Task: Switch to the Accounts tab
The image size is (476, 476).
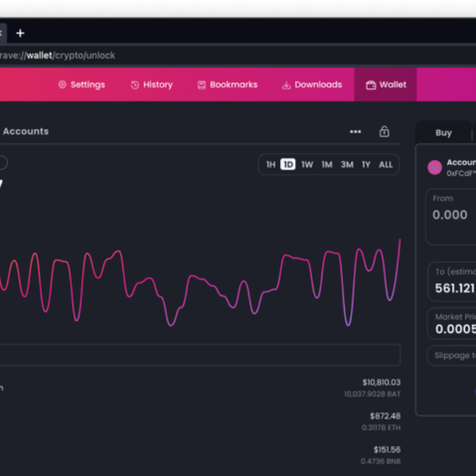Action: (26, 131)
